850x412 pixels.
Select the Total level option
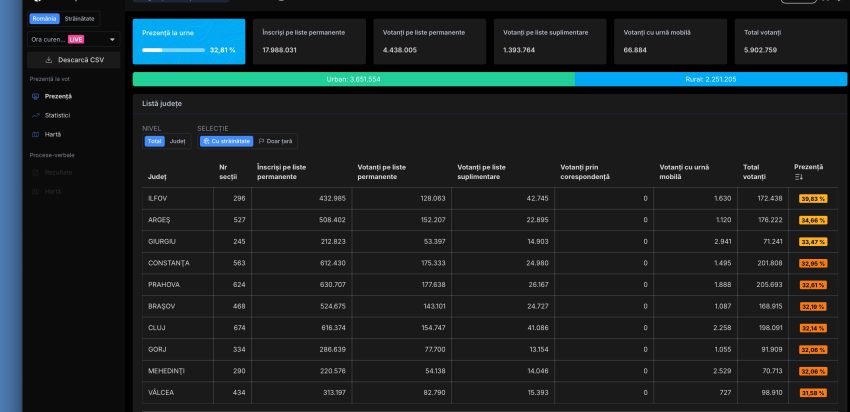154,141
